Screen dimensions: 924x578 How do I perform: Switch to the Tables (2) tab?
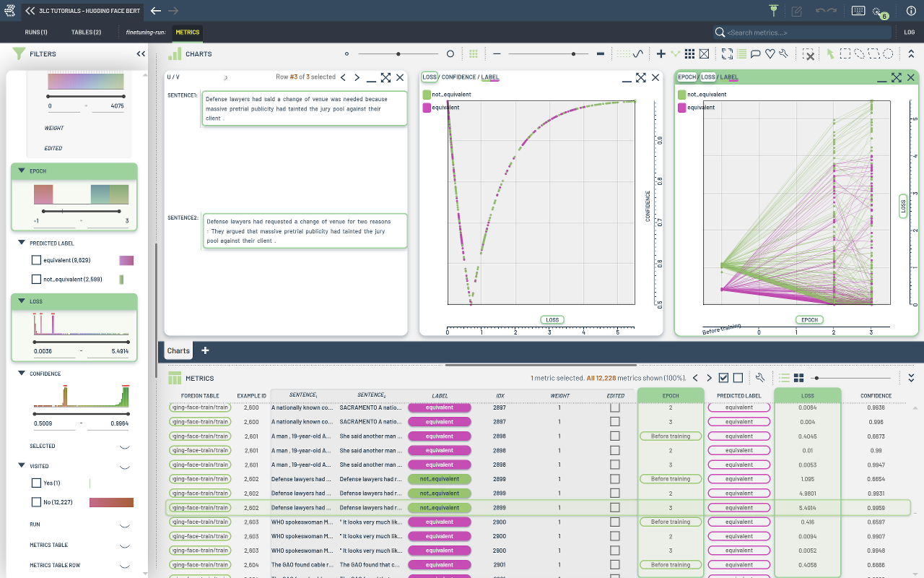tap(86, 33)
